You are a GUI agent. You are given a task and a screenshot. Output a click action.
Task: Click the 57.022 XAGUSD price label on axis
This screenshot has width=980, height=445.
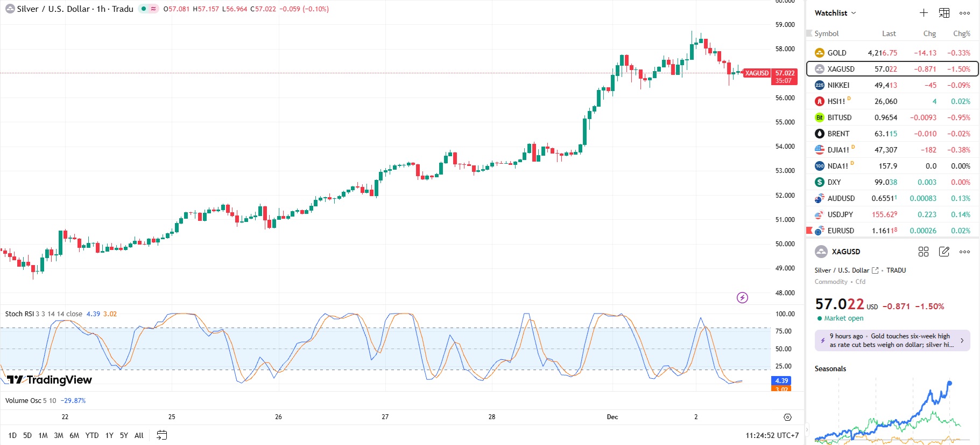tap(784, 77)
